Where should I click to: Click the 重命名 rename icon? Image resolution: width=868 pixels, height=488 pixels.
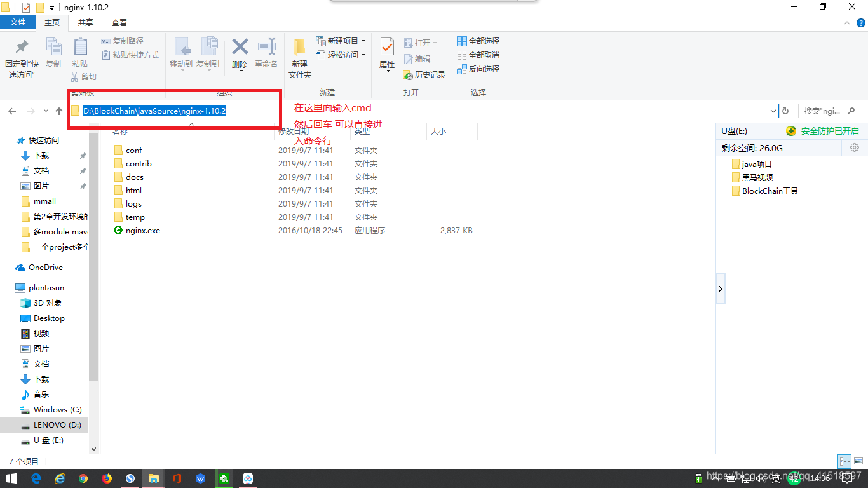click(266, 46)
